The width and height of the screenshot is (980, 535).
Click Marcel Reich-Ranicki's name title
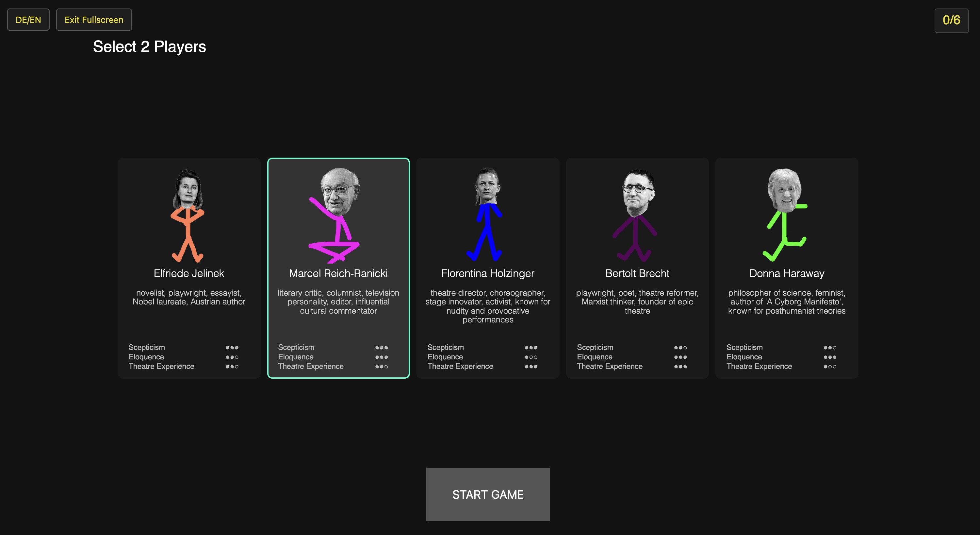338,273
